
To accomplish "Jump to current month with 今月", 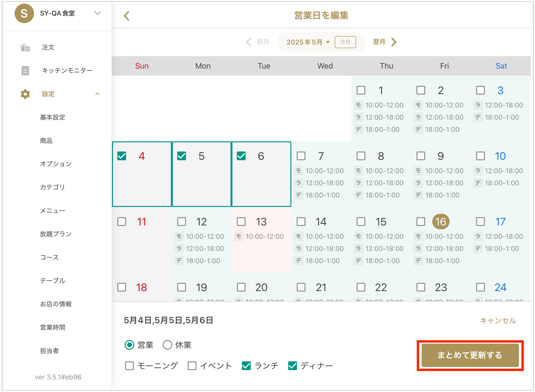I will coord(345,42).
